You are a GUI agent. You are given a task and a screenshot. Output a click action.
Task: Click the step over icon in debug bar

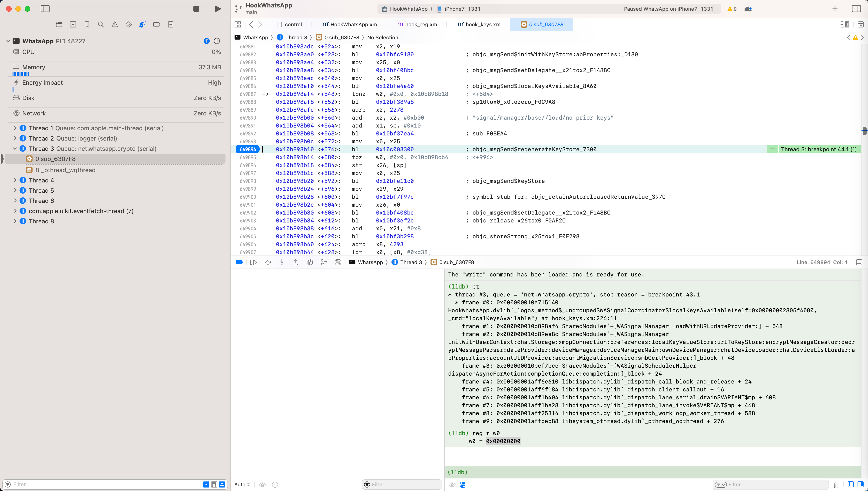tap(268, 262)
